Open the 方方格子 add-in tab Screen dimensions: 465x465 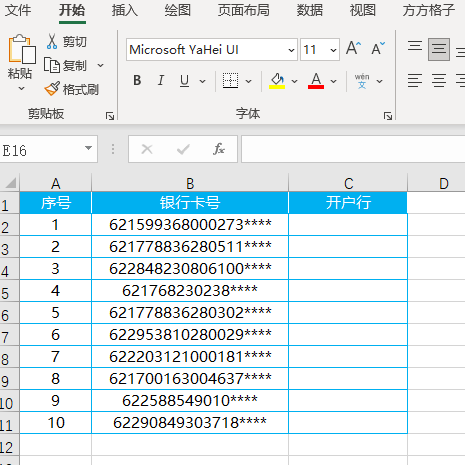[x=429, y=10]
